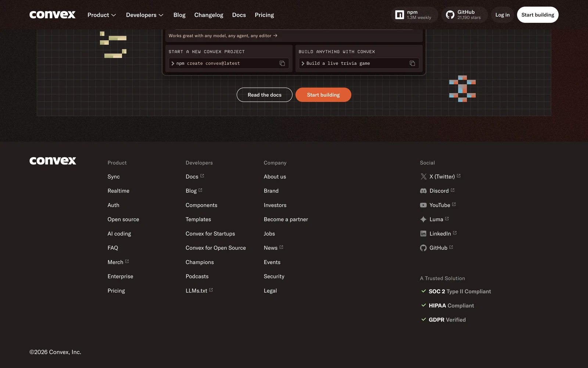Click the GDPR Verified text

447,320
